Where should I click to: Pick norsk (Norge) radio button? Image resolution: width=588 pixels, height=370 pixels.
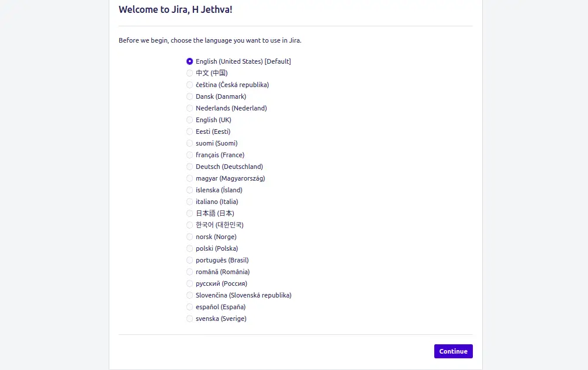point(190,237)
